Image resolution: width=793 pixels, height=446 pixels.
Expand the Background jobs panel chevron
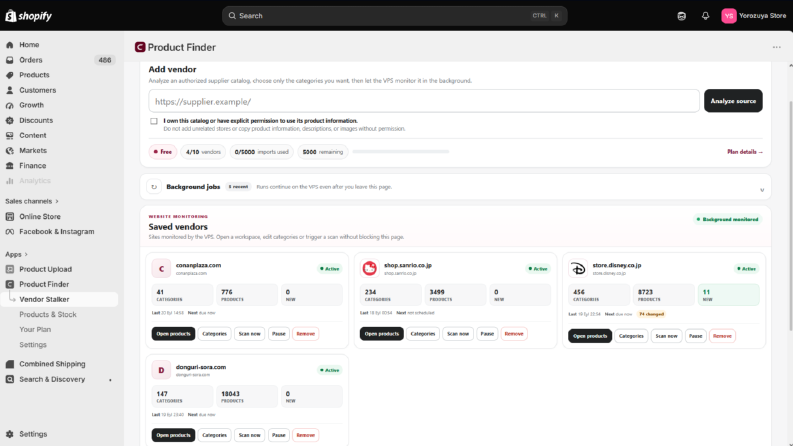(x=762, y=190)
